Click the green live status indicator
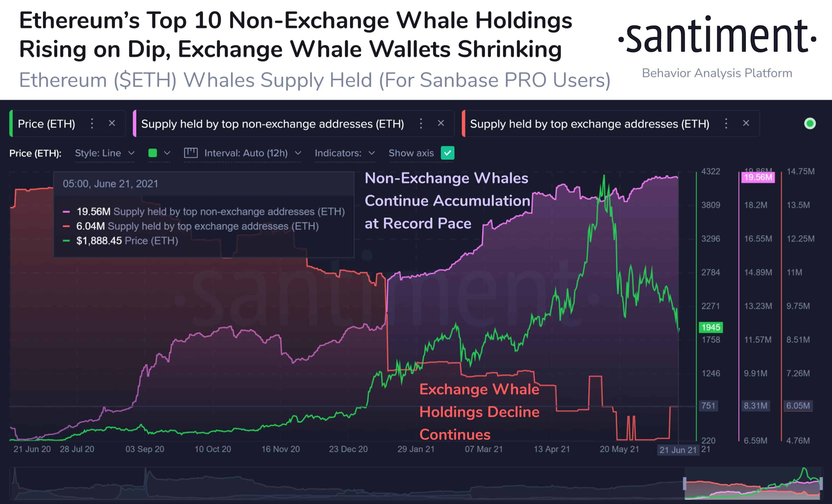The height and width of the screenshot is (504, 832). (x=810, y=124)
